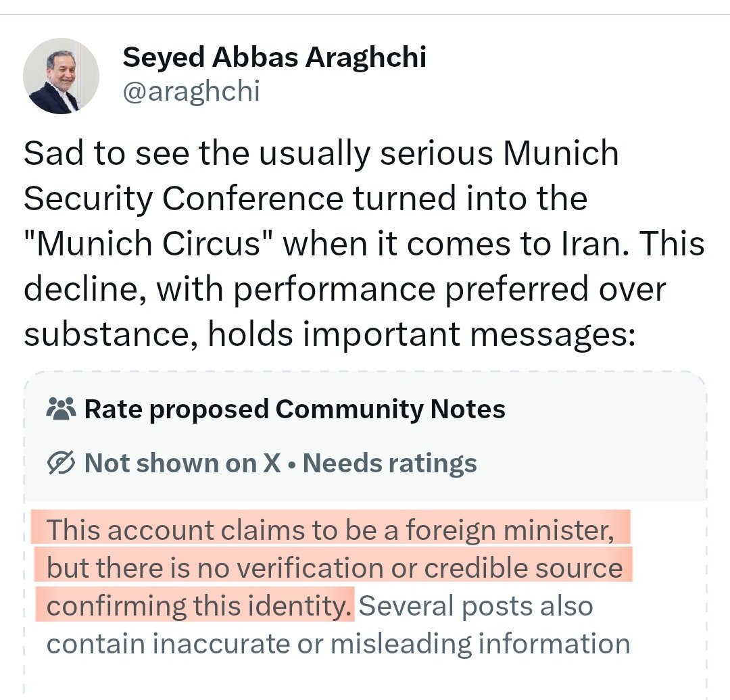Click the phrase "foreign minister" in the note
The image size is (730, 700).
[x=510, y=530]
